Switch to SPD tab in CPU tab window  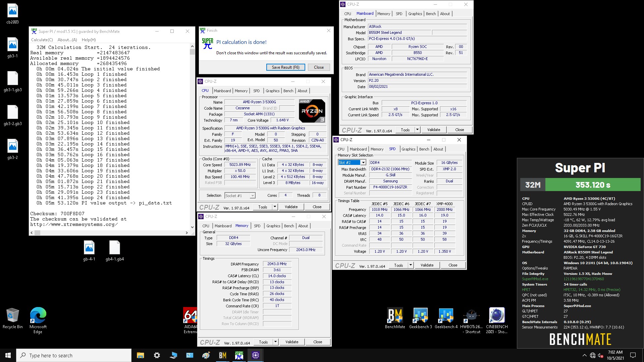256,91
